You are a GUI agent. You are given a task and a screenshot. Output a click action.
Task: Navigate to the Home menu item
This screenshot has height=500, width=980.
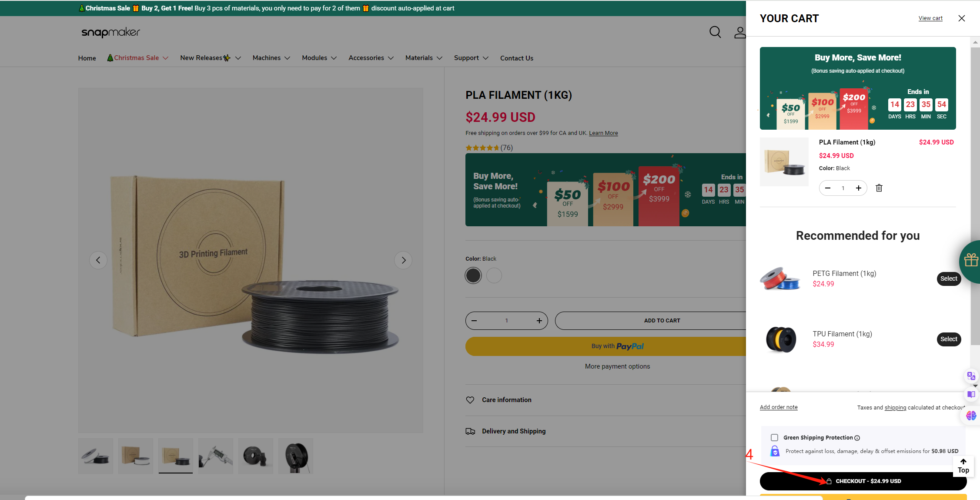tap(87, 57)
